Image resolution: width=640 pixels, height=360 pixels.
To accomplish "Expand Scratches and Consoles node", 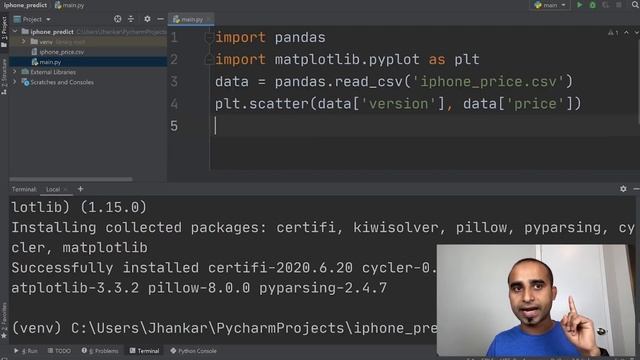I will click(x=16, y=82).
